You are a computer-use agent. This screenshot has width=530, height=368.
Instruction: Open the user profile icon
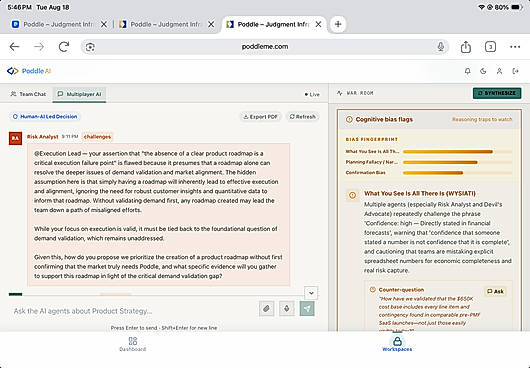[x=499, y=71]
